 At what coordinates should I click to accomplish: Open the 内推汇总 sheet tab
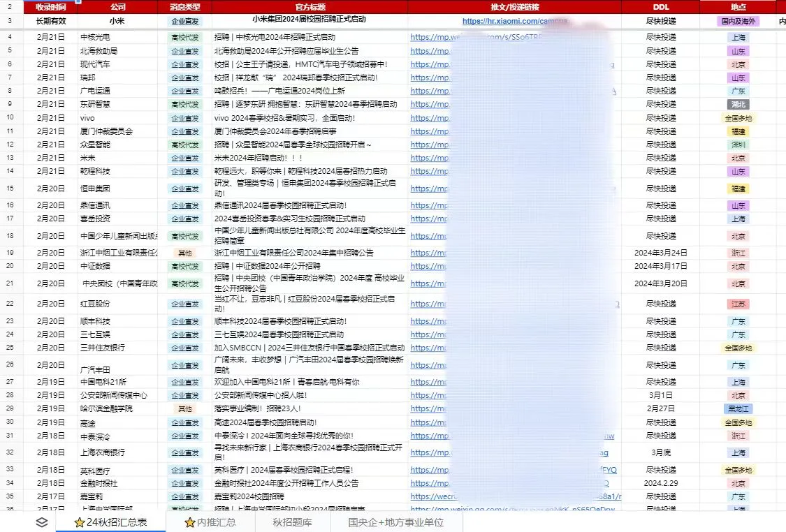(210, 522)
